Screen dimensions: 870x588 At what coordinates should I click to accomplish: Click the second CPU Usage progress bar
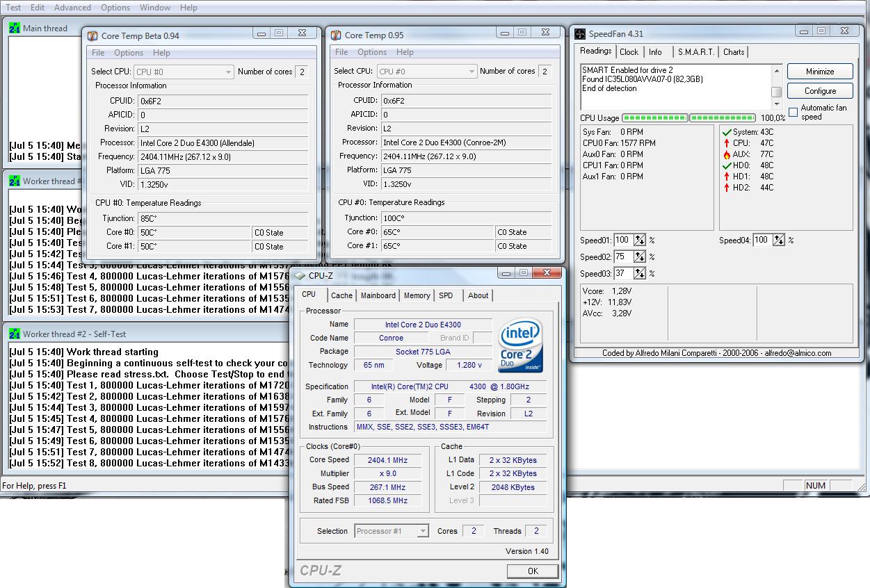tap(722, 118)
